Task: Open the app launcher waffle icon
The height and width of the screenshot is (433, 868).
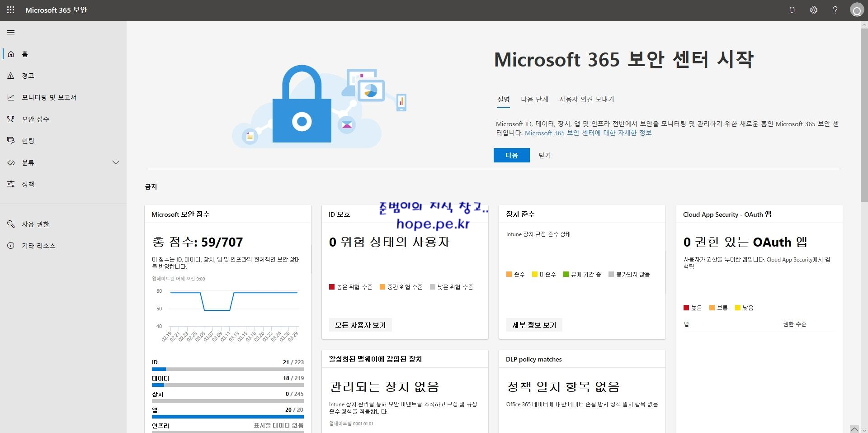Action: pos(11,10)
